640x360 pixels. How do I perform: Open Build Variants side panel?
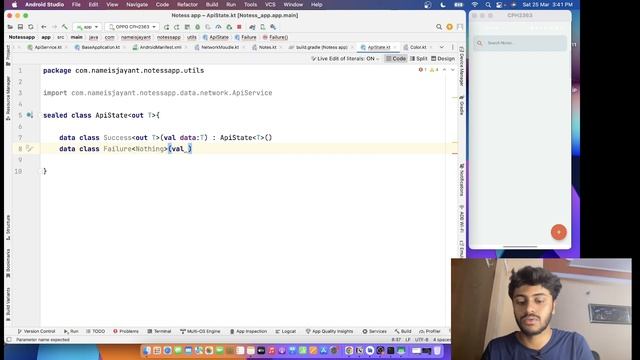coord(8,304)
